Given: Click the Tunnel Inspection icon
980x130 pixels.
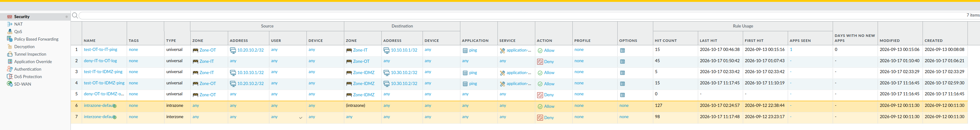Looking at the screenshot, I should 9,54.
